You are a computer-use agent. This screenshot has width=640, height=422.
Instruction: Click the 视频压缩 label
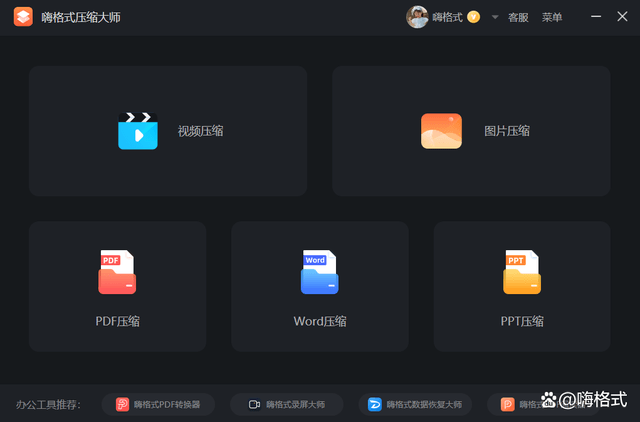pyautogui.click(x=200, y=131)
